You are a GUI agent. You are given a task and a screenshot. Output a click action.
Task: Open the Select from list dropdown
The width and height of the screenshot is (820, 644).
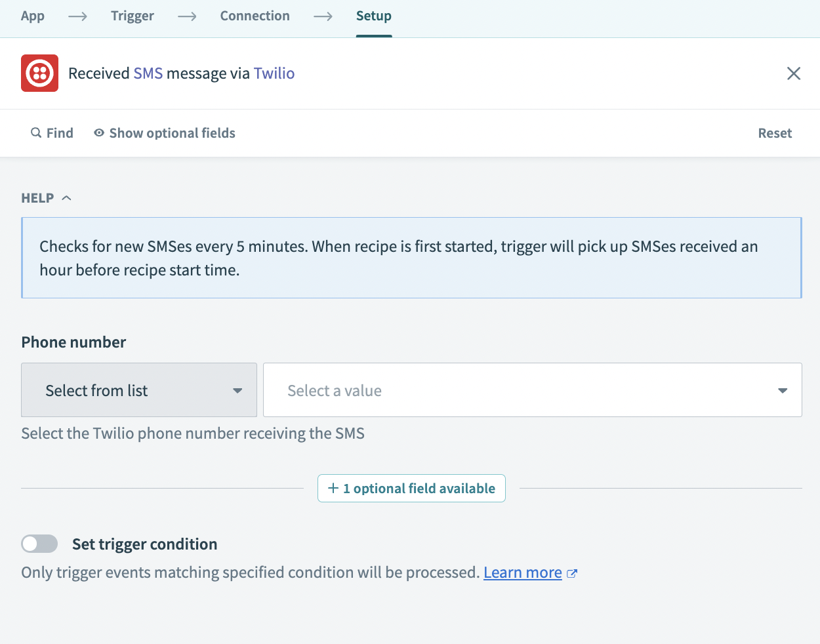pyautogui.click(x=138, y=390)
